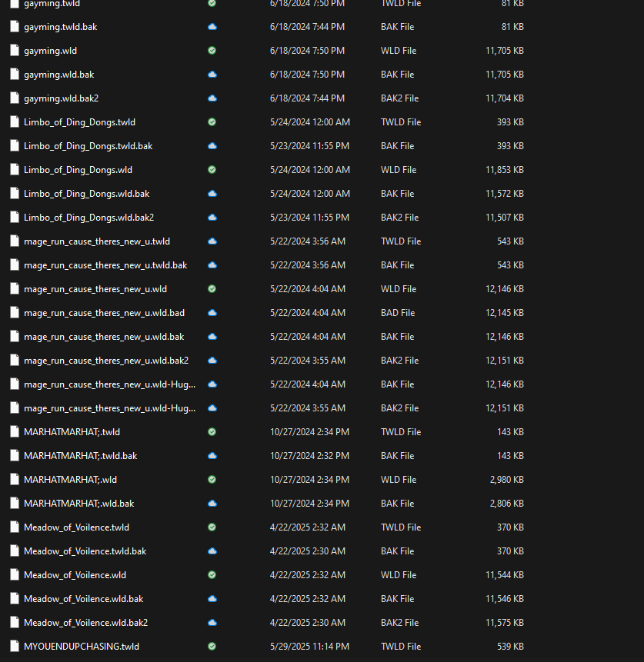This screenshot has width=644, height=662.
Task: Select the file Limbo_of_Ding_Dongs.wld
Action: [78, 170]
